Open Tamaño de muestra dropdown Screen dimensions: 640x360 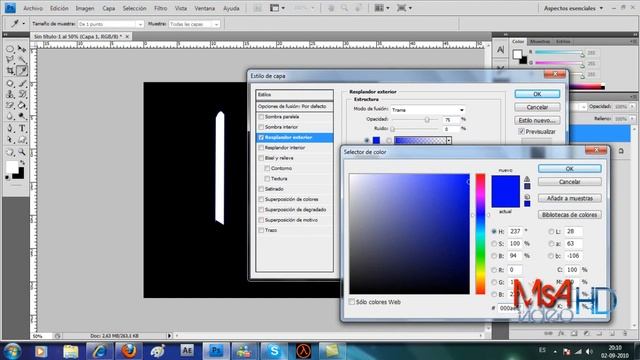[x=110, y=24]
